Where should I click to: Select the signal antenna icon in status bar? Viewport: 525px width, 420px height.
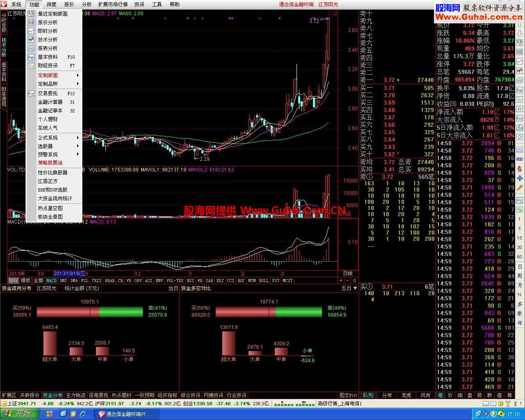tap(508, 404)
